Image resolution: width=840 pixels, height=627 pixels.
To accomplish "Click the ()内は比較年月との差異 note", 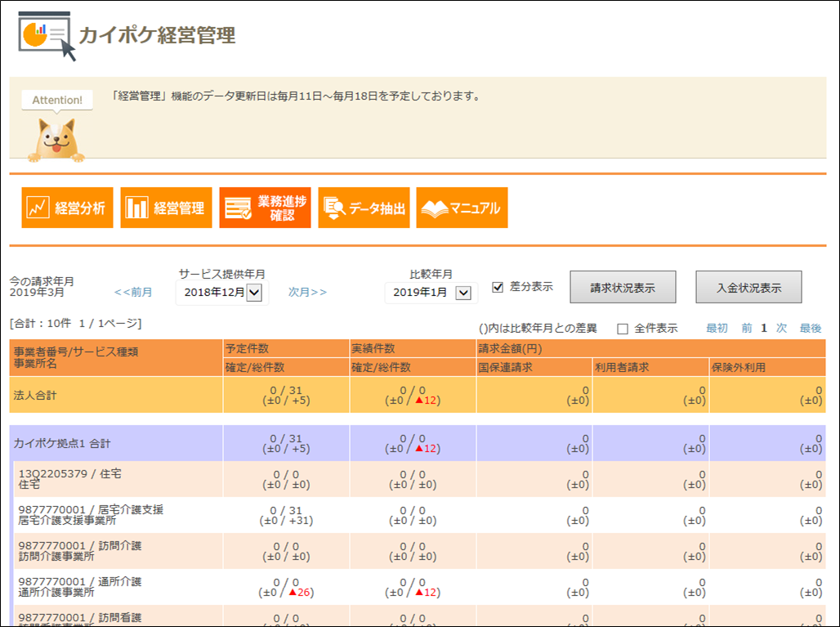I will click(x=538, y=328).
